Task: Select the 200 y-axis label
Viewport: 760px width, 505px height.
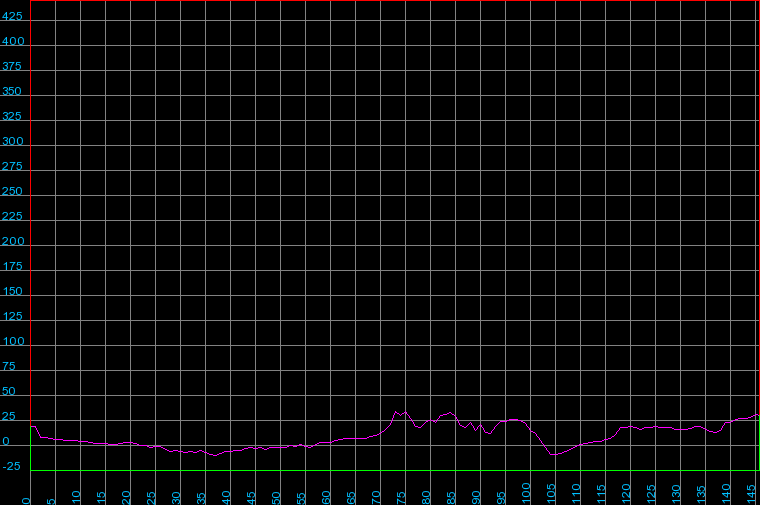Action: point(12,242)
